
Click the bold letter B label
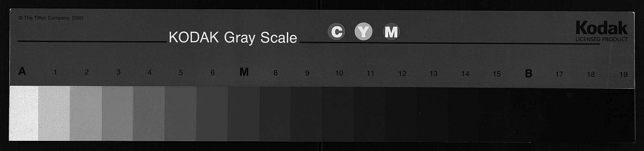(x=528, y=73)
